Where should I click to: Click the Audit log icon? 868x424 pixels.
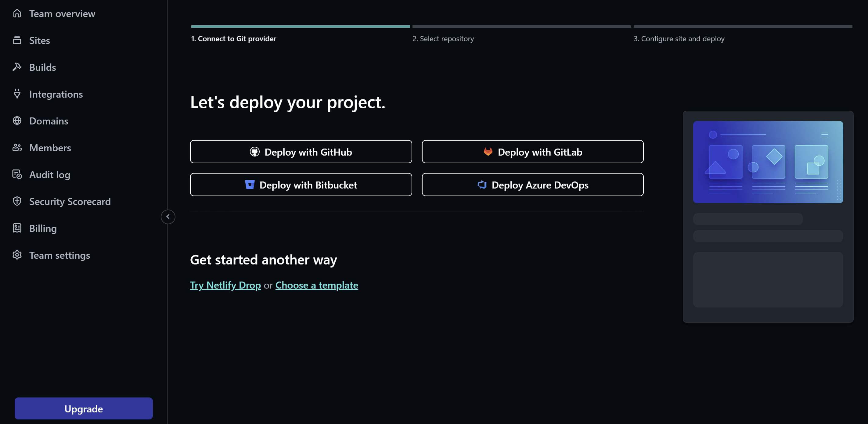point(17,174)
